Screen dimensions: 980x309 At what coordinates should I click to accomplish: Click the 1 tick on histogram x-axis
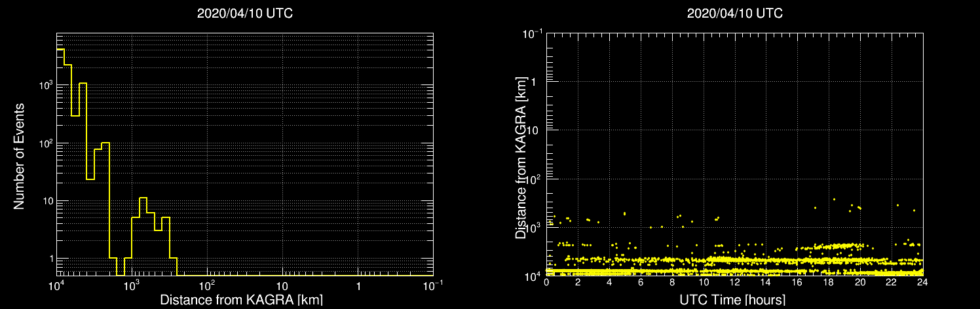click(358, 286)
